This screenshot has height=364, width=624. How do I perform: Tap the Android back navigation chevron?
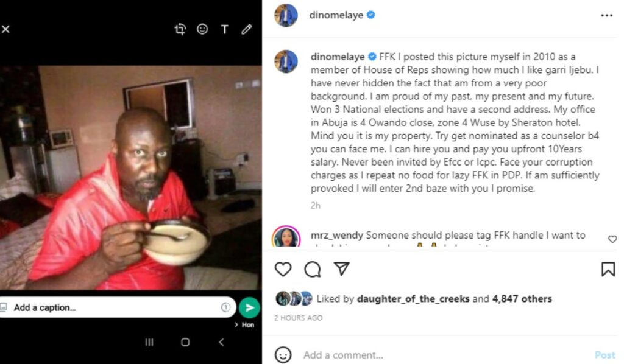(x=222, y=342)
